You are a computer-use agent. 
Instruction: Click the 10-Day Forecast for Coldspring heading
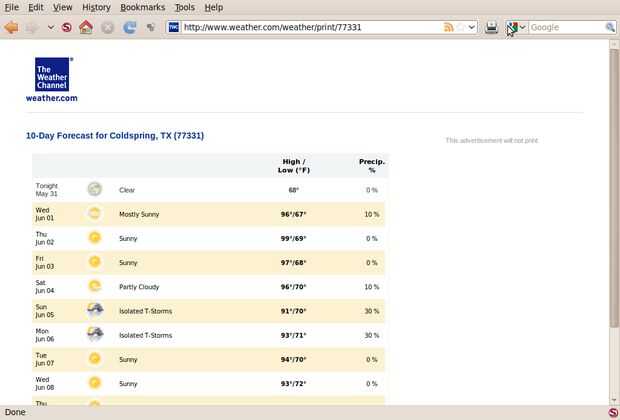pos(115,136)
